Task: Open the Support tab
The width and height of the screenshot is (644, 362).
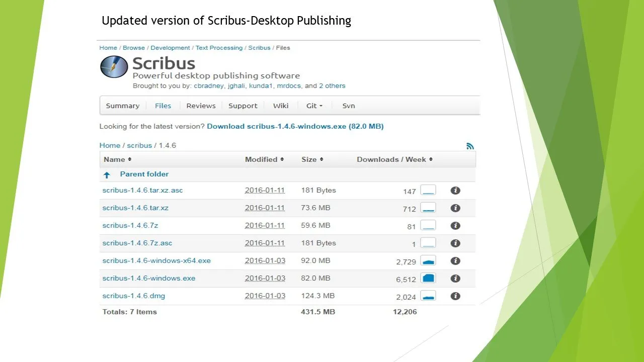Action: [x=243, y=106]
